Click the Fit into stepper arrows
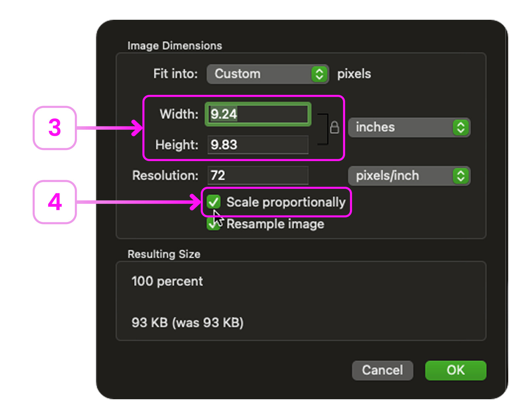Viewport: 532px width, 419px height. [319, 74]
